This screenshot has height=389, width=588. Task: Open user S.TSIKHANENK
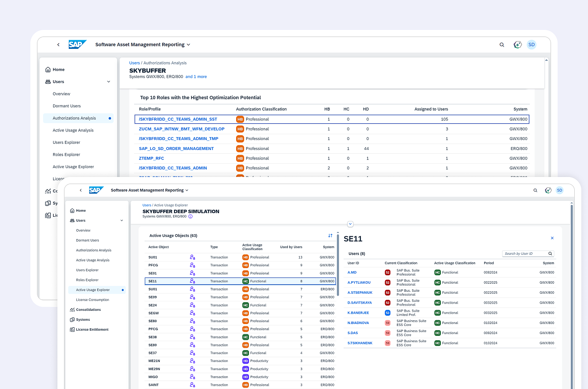(x=360, y=343)
